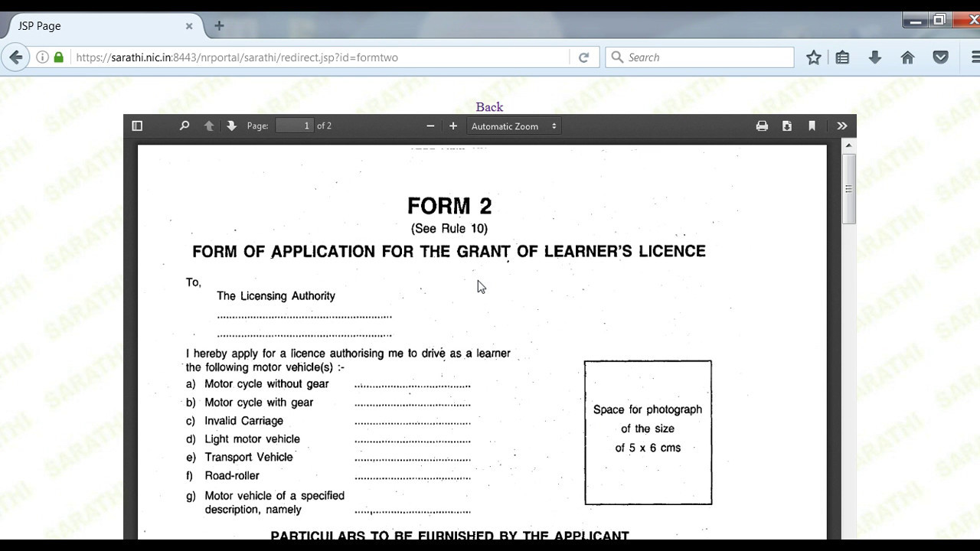Open the browser hamburger menu

975,57
